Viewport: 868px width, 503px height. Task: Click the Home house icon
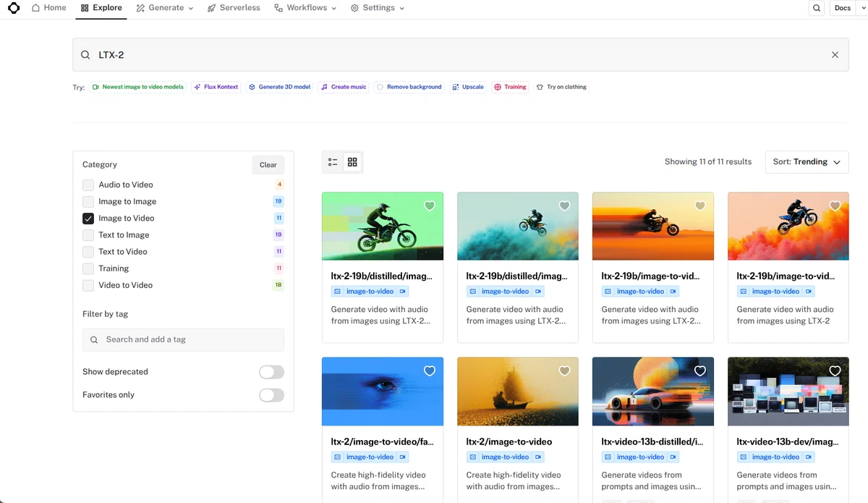35,8
